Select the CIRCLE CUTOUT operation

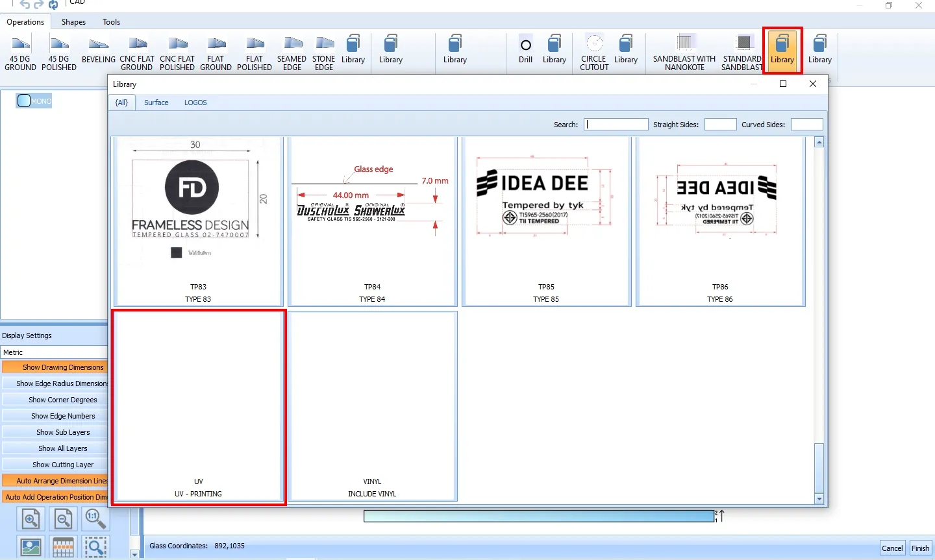pos(595,53)
